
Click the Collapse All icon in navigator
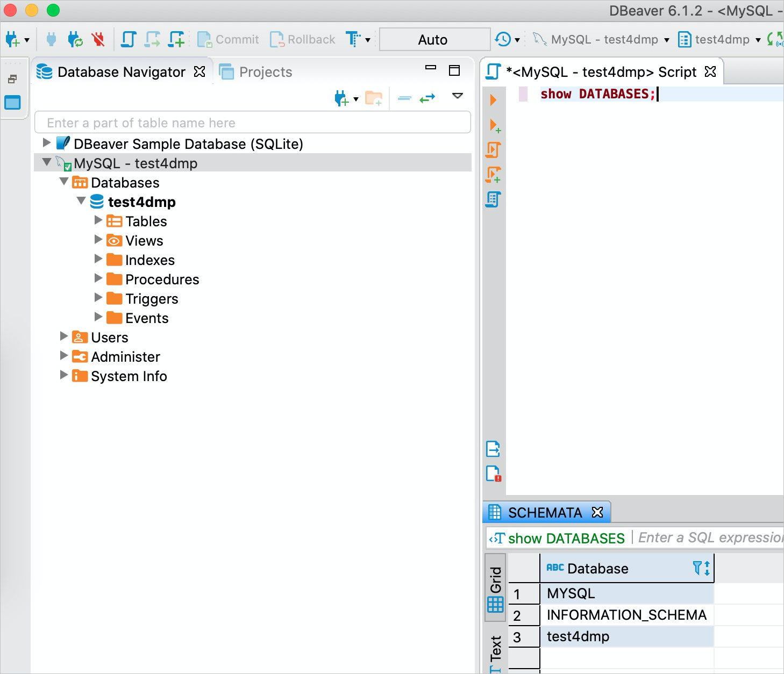click(x=404, y=98)
